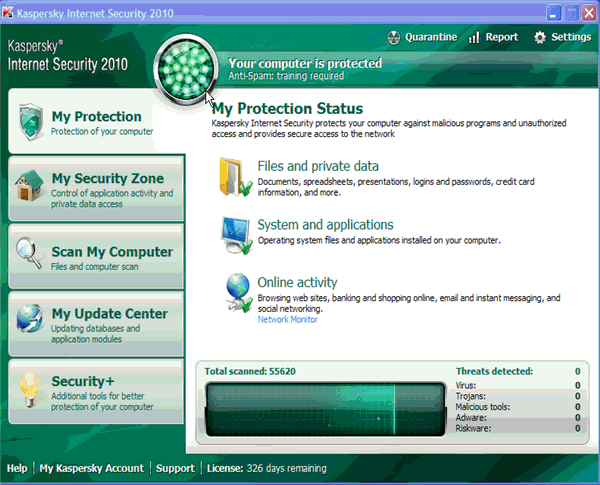The image size is (600, 485).
Task: Click the Scan My Computer magnifier icon
Action: pos(29,253)
